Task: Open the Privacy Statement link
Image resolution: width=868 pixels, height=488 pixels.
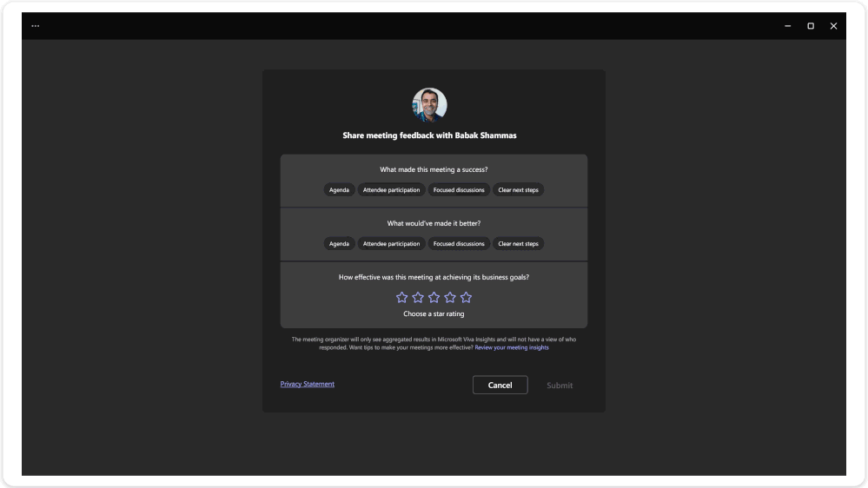Action: (307, 384)
